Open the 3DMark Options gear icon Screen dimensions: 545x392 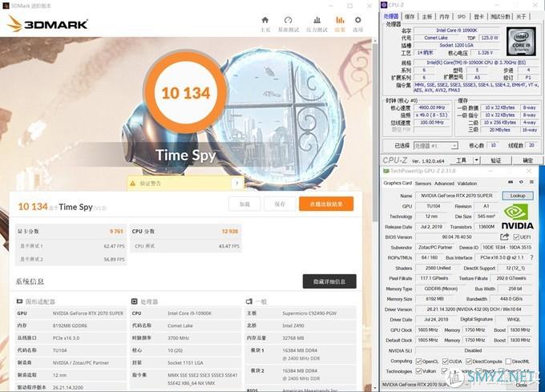pos(358,20)
